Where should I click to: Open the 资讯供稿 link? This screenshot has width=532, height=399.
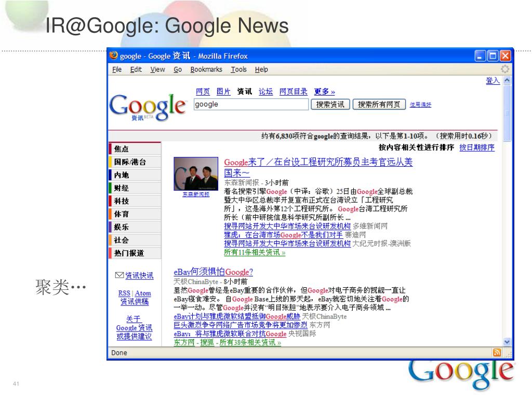tap(135, 302)
